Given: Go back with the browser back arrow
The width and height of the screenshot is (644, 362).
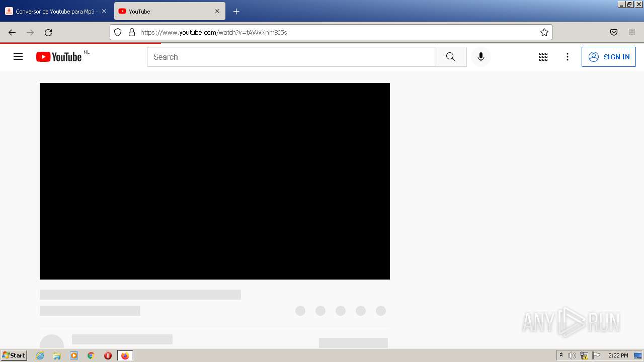Looking at the screenshot, I should click(12, 32).
